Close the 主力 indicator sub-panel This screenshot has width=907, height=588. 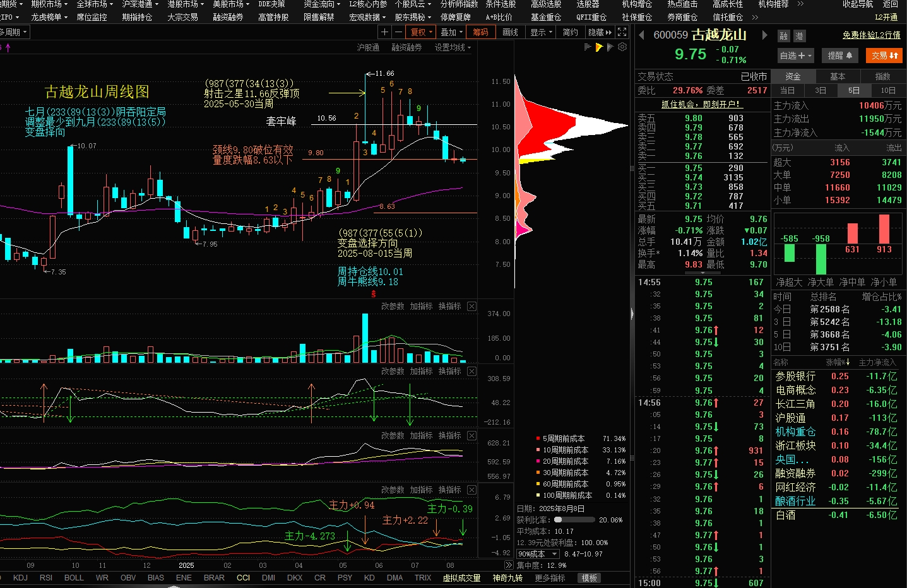[x=471, y=490]
